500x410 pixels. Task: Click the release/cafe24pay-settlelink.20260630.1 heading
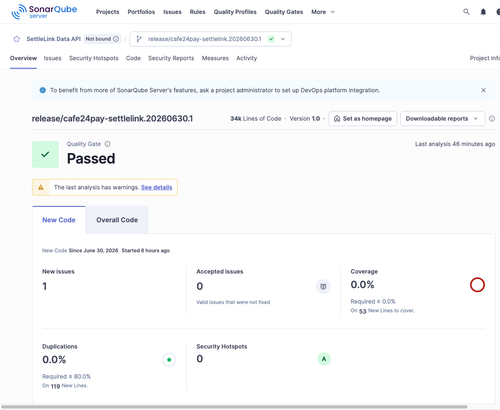112,119
